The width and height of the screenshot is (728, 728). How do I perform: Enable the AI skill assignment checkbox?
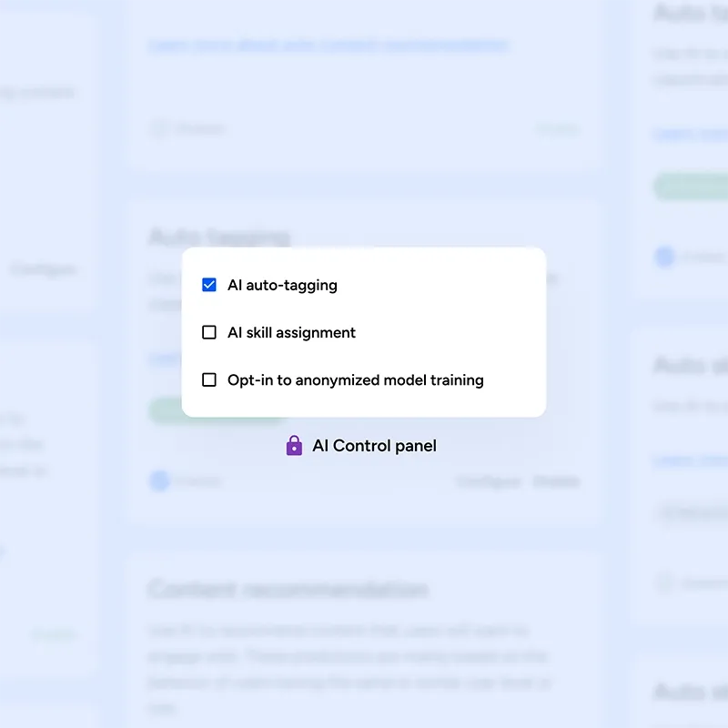pyautogui.click(x=209, y=332)
